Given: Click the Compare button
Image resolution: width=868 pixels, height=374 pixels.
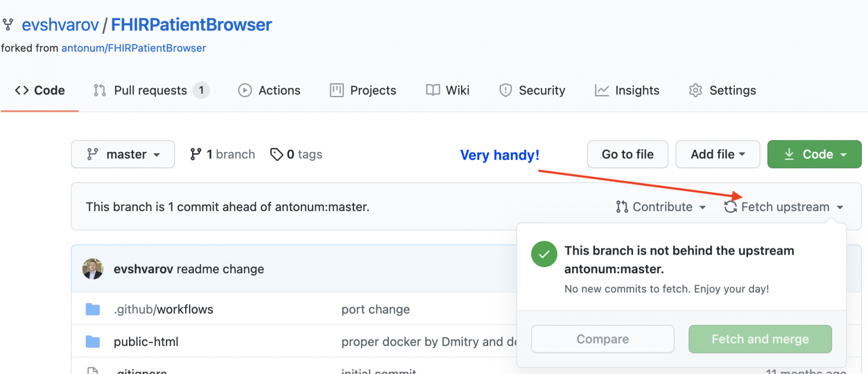Looking at the screenshot, I should [x=602, y=339].
